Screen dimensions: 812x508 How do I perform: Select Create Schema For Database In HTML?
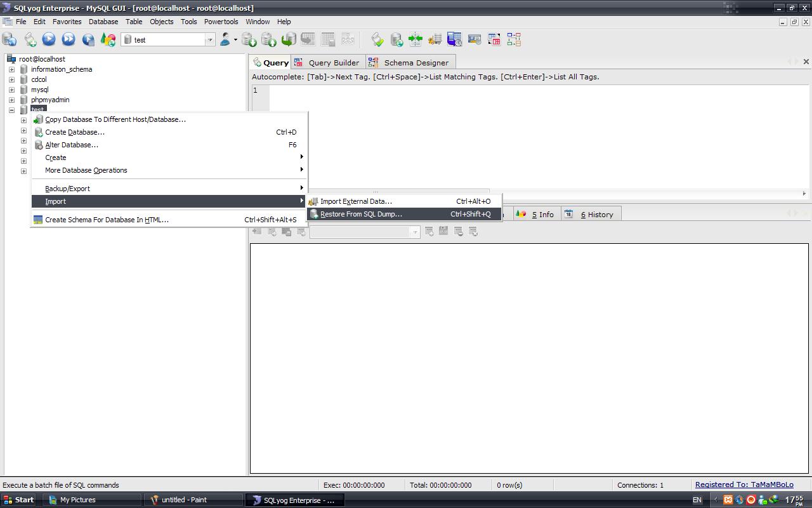coord(169,220)
